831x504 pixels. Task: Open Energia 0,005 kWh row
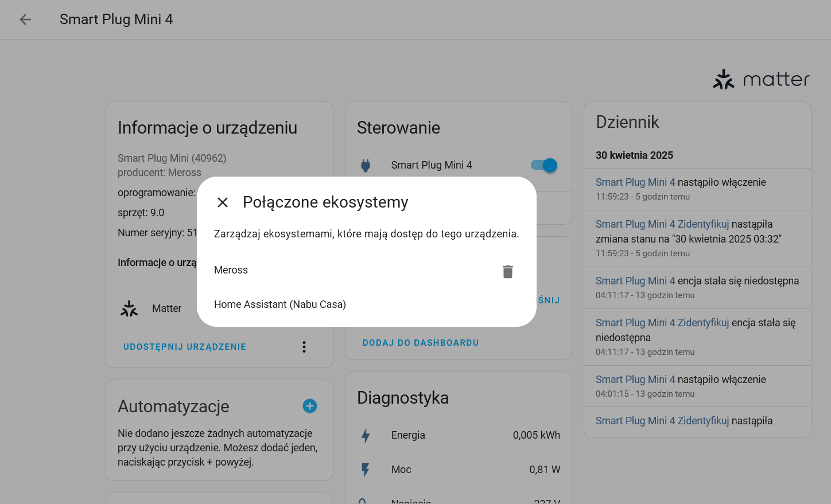click(459, 435)
